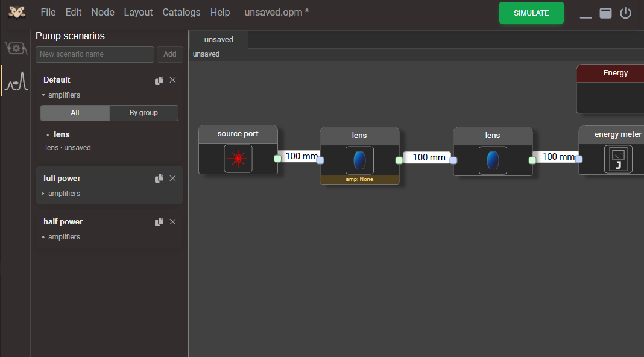Click the new scenario name field
The image size is (644, 357).
95,54
